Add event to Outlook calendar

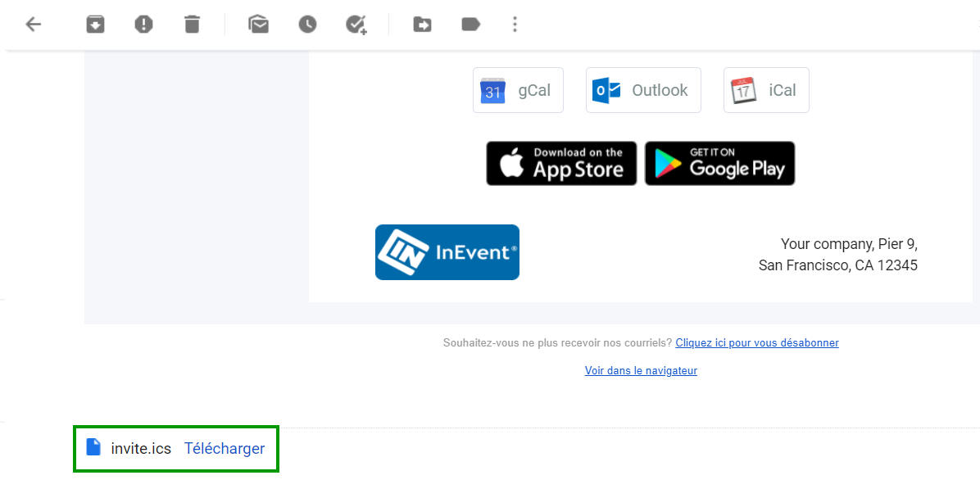pos(643,90)
